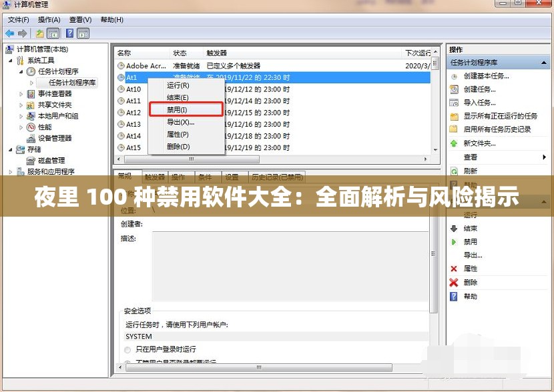Expand the 存储 tree node

[x=9, y=149]
